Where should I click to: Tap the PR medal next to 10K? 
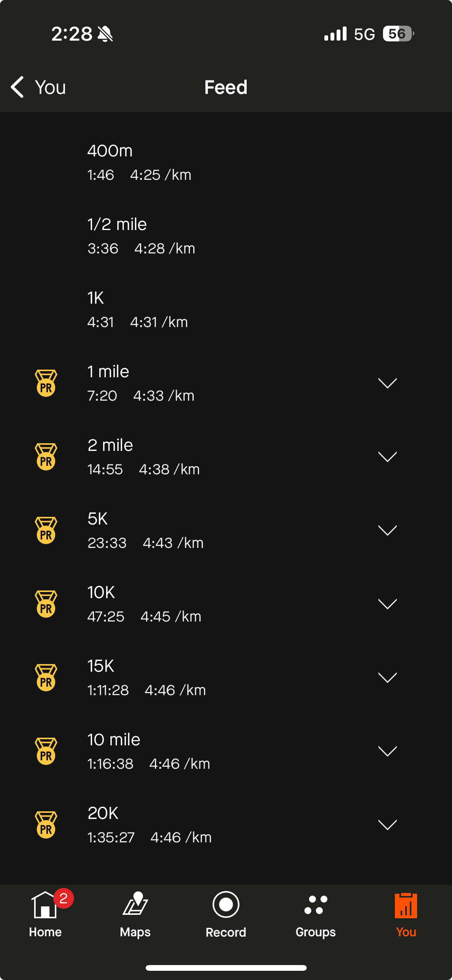(x=46, y=604)
